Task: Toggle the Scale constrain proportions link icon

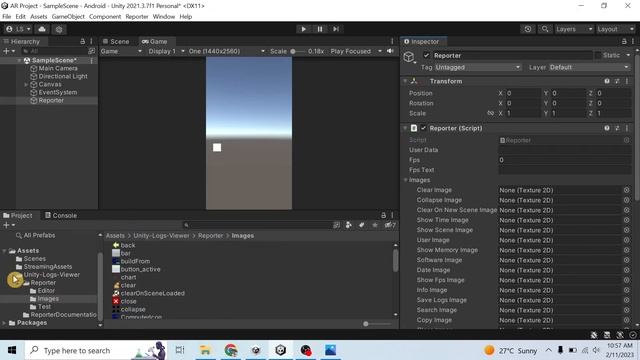Action: 490,113
